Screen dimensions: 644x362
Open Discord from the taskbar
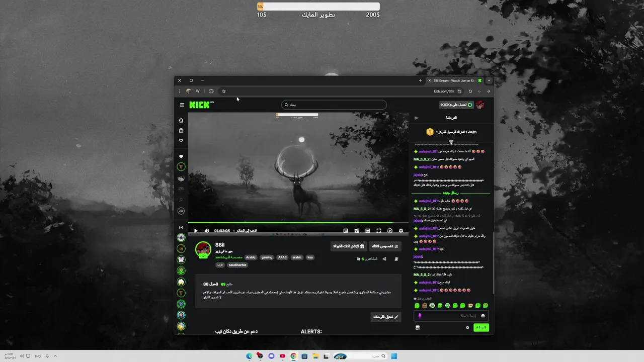(272, 356)
